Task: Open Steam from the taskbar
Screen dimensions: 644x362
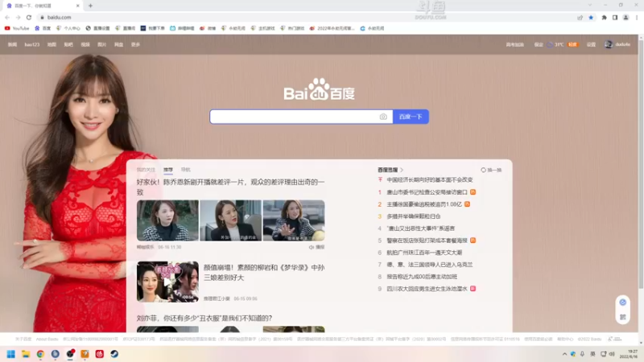Action: (x=114, y=354)
